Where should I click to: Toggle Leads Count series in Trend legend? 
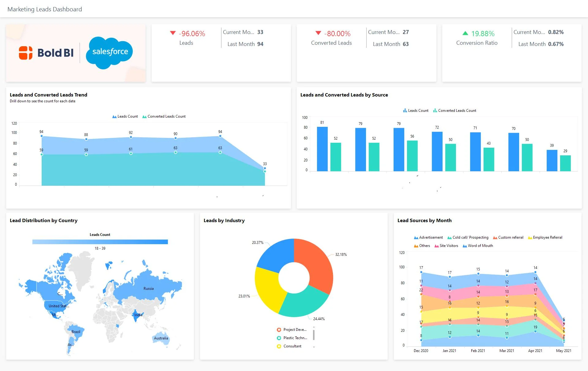125,116
